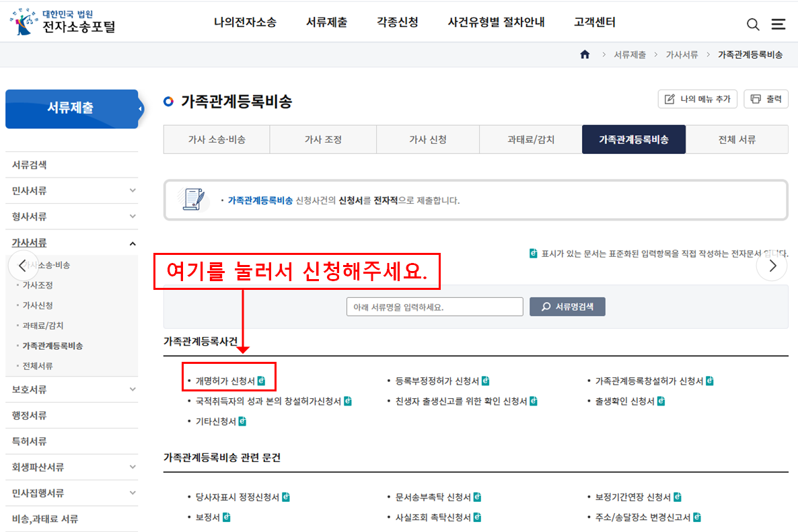798x532 pixels.
Task: Click the search magnifier icon in top bar
Action: 753,24
